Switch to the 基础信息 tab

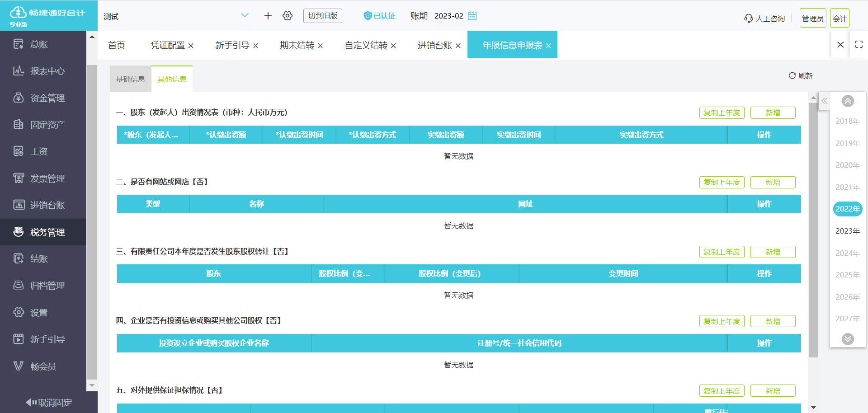point(130,79)
